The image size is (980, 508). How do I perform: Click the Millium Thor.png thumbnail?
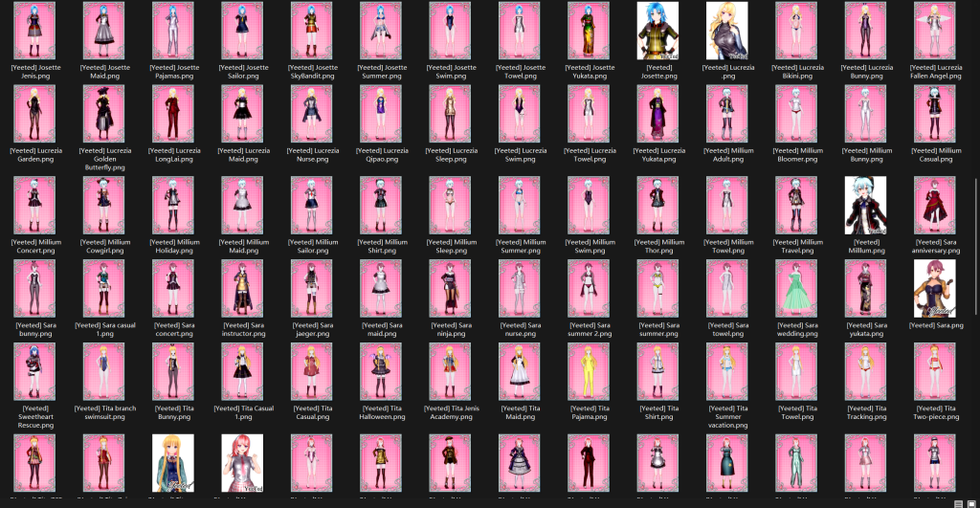658,206
